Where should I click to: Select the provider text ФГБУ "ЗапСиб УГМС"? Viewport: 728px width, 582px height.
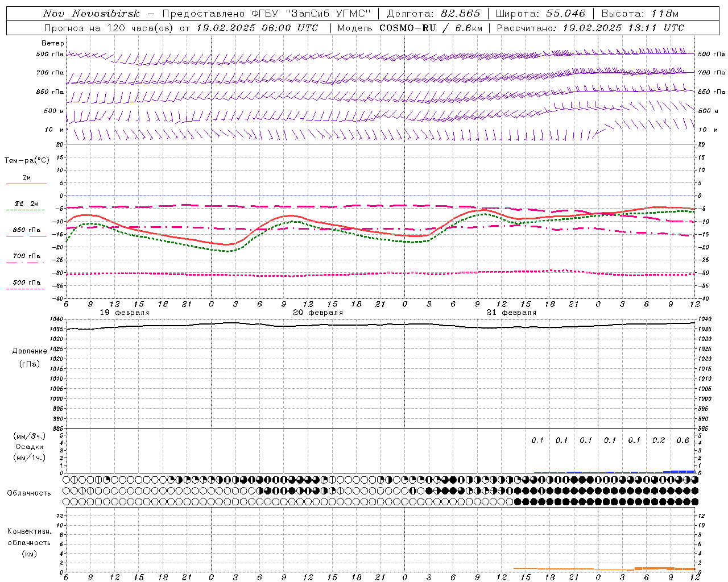[x=312, y=14]
